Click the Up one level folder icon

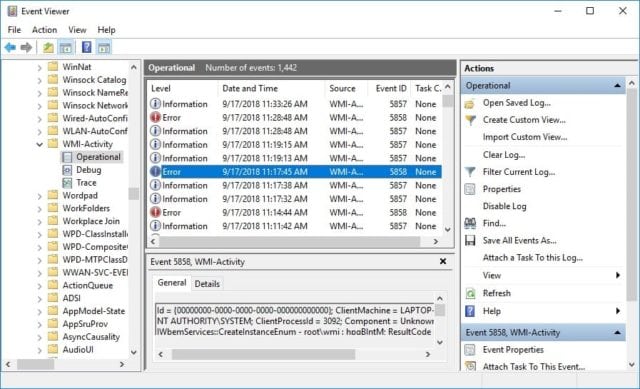click(48, 48)
